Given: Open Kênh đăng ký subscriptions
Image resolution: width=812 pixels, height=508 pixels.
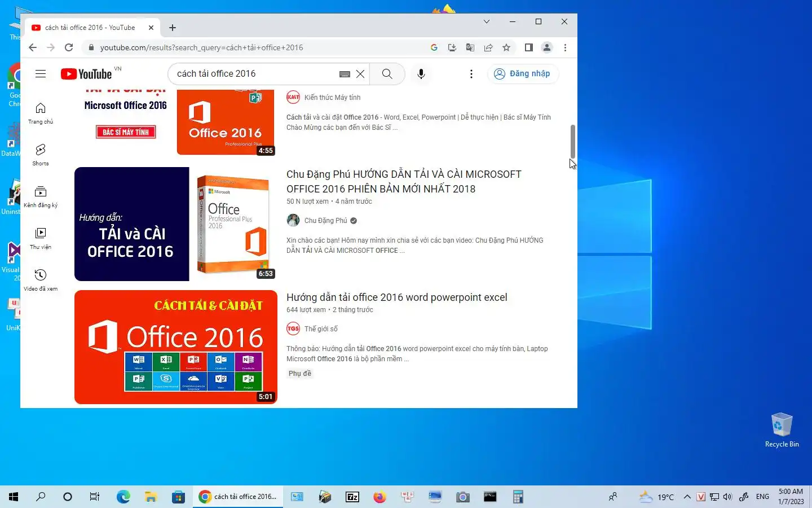Looking at the screenshot, I should click(x=41, y=196).
